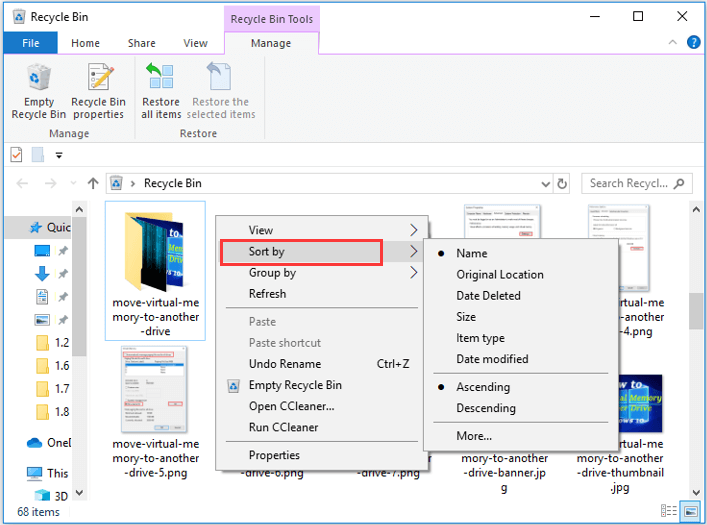The width and height of the screenshot is (707, 525).
Task: Click the Help question mark icon
Action: (693, 42)
